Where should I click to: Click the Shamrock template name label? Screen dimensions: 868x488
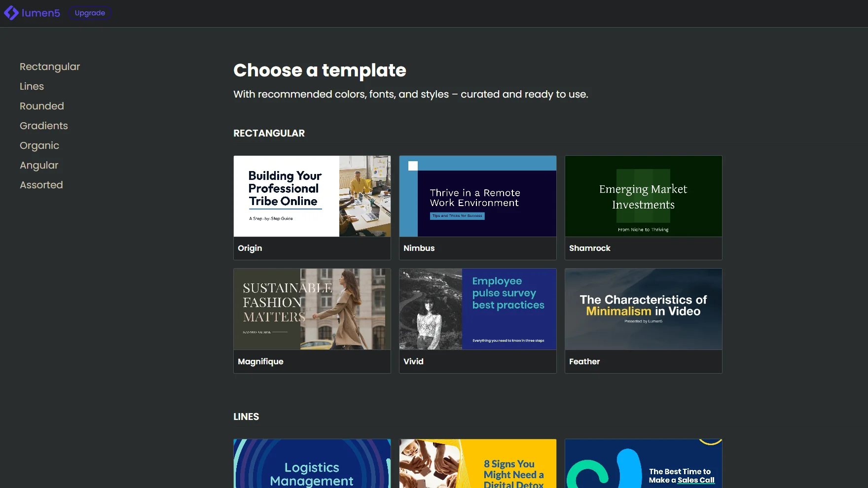[590, 248]
